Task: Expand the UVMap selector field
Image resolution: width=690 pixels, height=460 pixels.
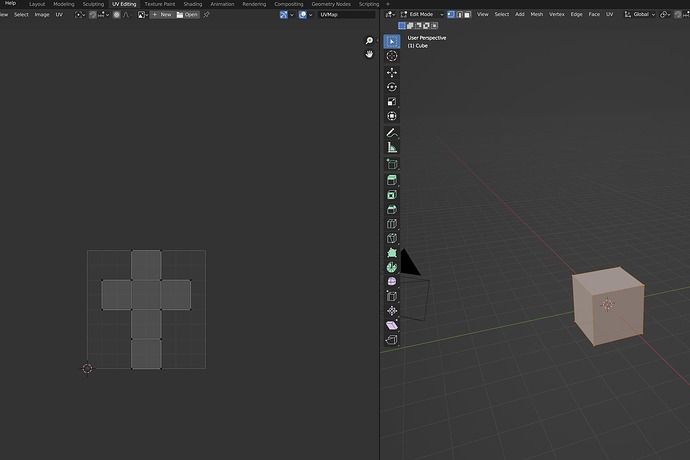Action: pos(346,15)
